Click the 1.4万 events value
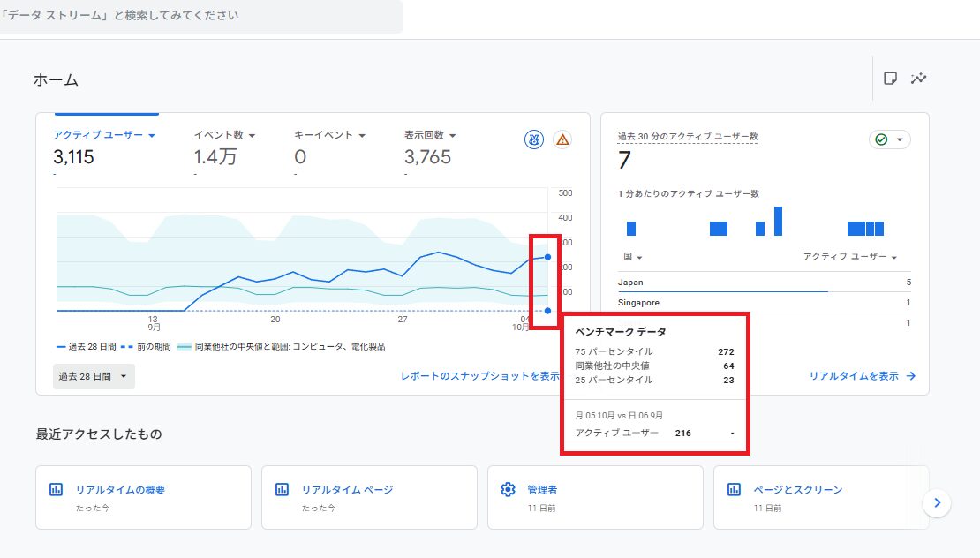This screenshot has height=558, width=980. pos(215,157)
